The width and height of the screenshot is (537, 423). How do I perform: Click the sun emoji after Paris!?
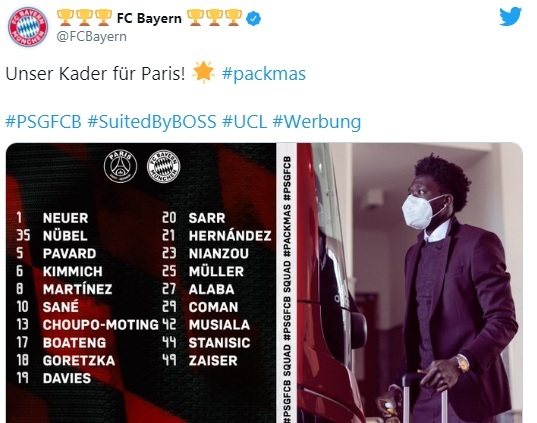point(203,72)
